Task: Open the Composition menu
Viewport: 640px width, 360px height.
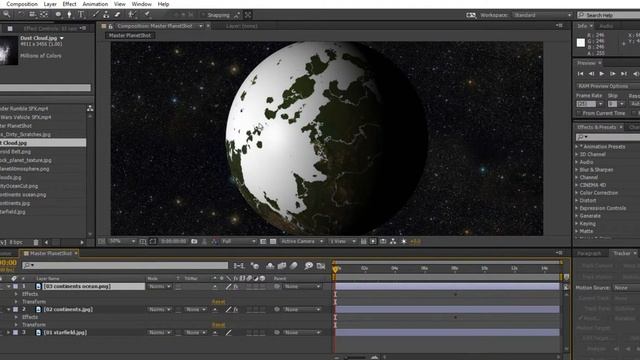Action: coord(22,4)
